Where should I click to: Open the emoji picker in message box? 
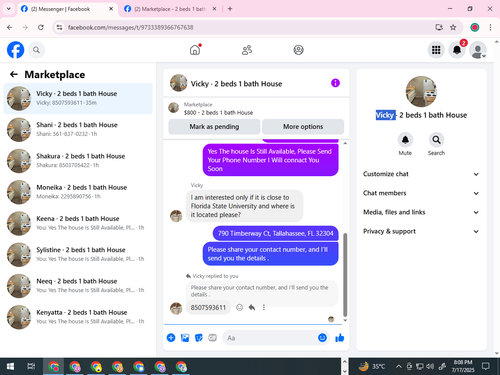[x=322, y=338]
